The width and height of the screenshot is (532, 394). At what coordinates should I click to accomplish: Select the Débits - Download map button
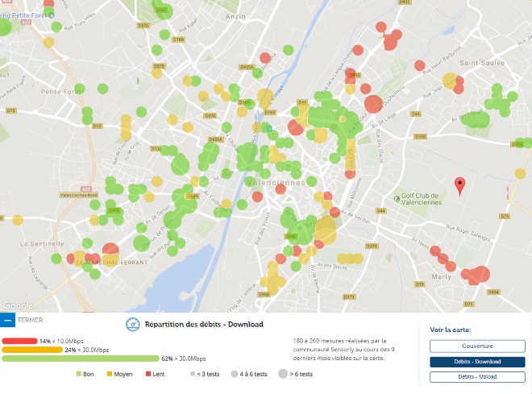click(477, 362)
